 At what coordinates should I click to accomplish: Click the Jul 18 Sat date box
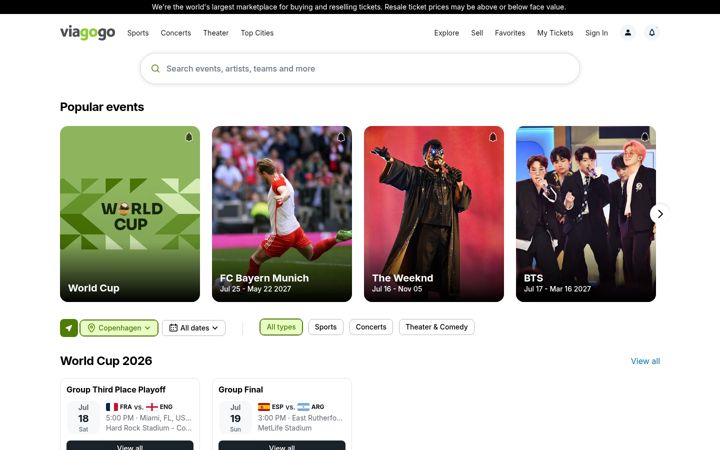click(x=83, y=418)
